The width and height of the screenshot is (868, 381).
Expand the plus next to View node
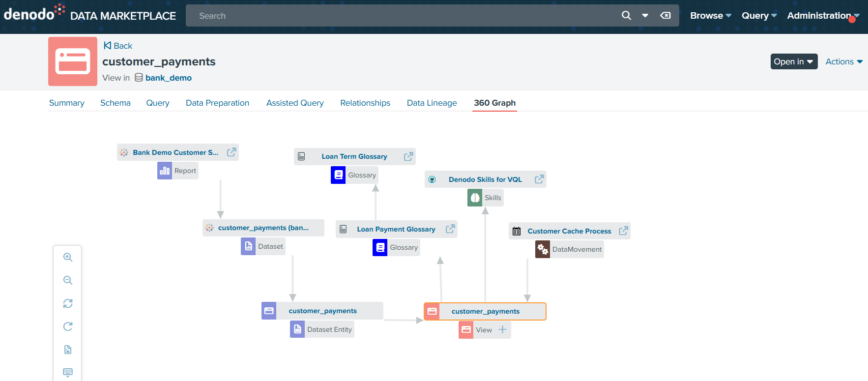pos(502,329)
